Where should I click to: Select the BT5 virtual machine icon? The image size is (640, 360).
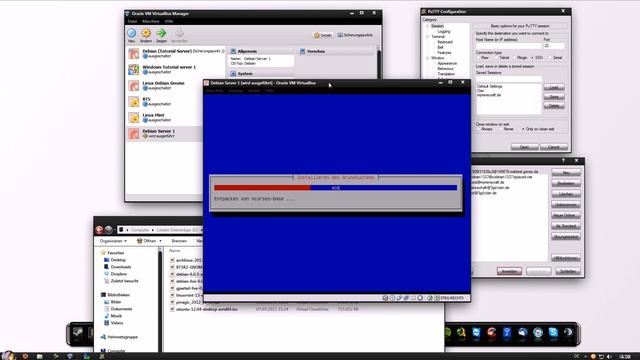coord(134,102)
